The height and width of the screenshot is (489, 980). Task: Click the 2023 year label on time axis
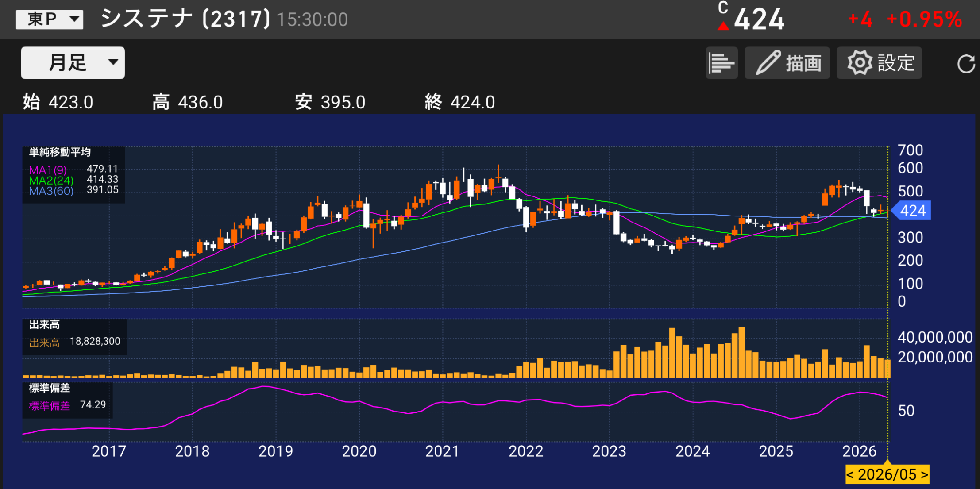(x=609, y=451)
